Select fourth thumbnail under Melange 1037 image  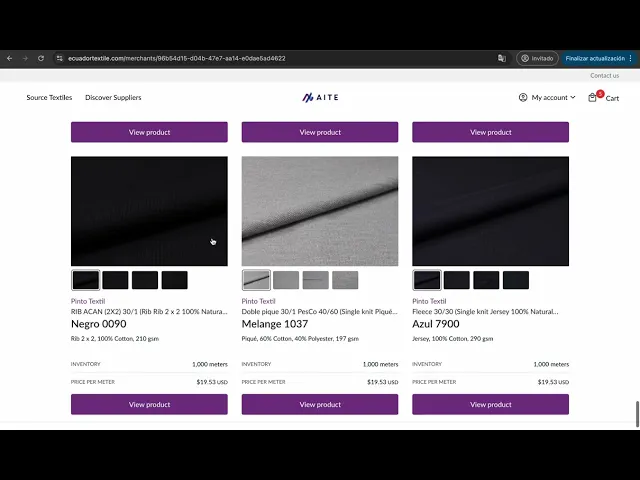click(x=345, y=280)
